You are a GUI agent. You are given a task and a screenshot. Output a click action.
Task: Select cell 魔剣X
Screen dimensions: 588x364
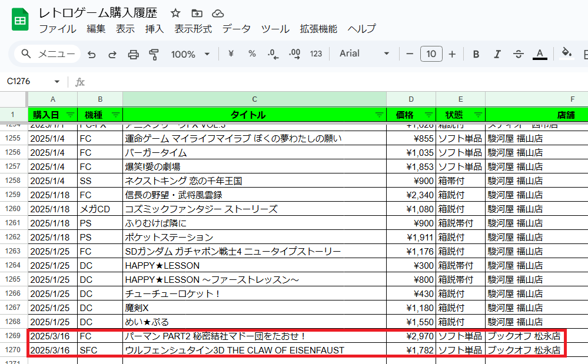tap(255, 308)
